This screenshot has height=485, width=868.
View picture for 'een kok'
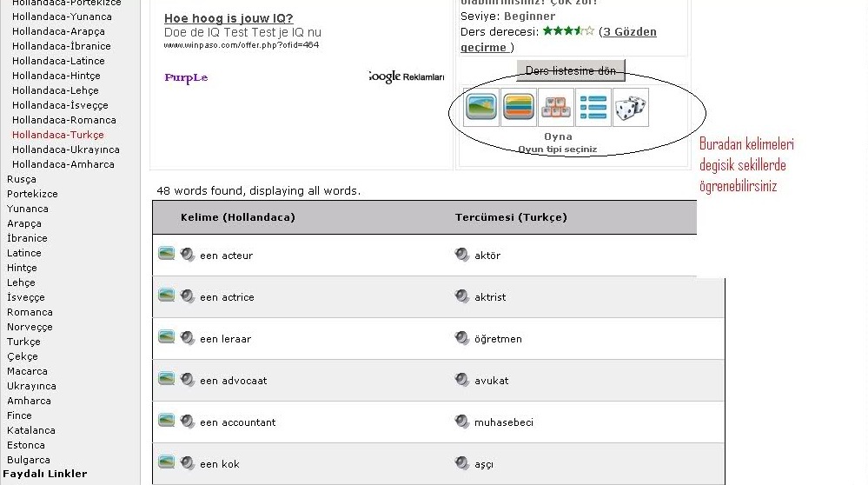pyautogui.click(x=166, y=462)
